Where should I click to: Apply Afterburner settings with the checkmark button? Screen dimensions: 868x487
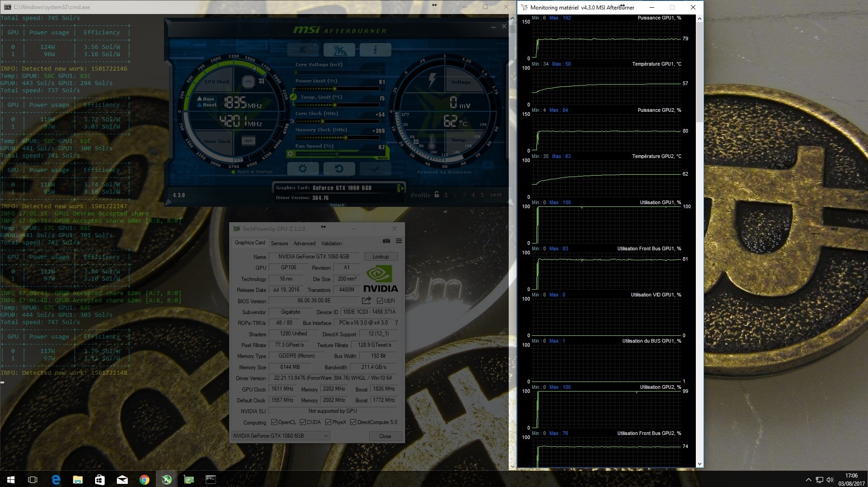[x=375, y=169]
